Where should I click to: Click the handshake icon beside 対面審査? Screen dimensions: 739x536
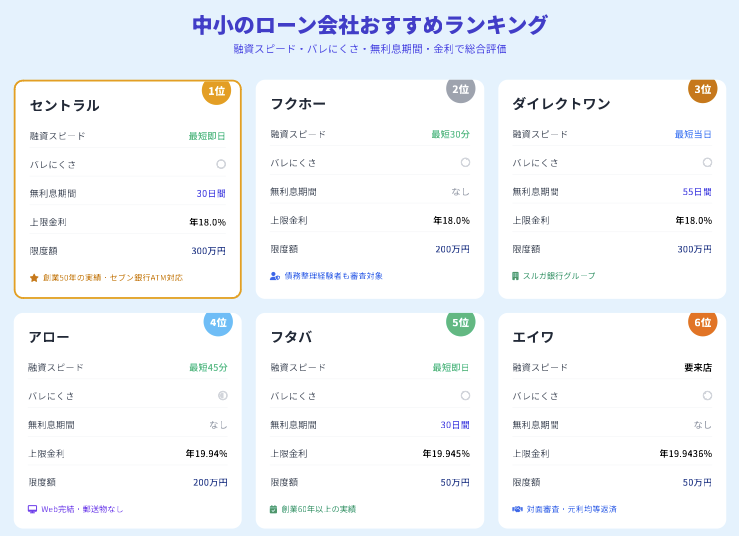517,509
